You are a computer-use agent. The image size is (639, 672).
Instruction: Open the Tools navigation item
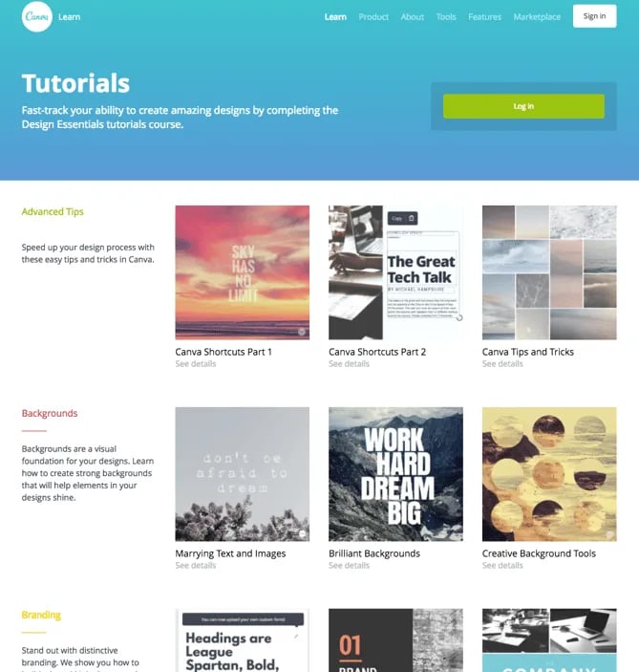(x=446, y=16)
